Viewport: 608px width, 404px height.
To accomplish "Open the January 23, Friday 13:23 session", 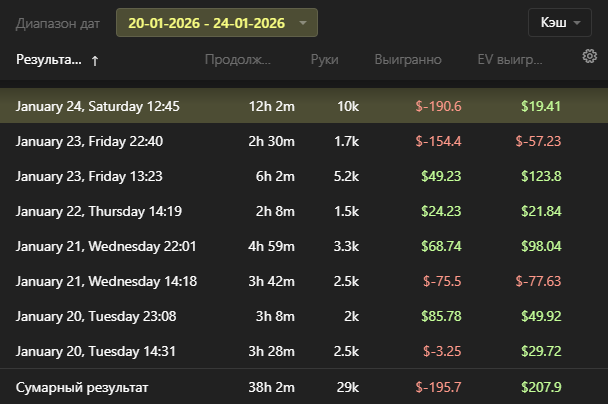I will click(x=89, y=176).
